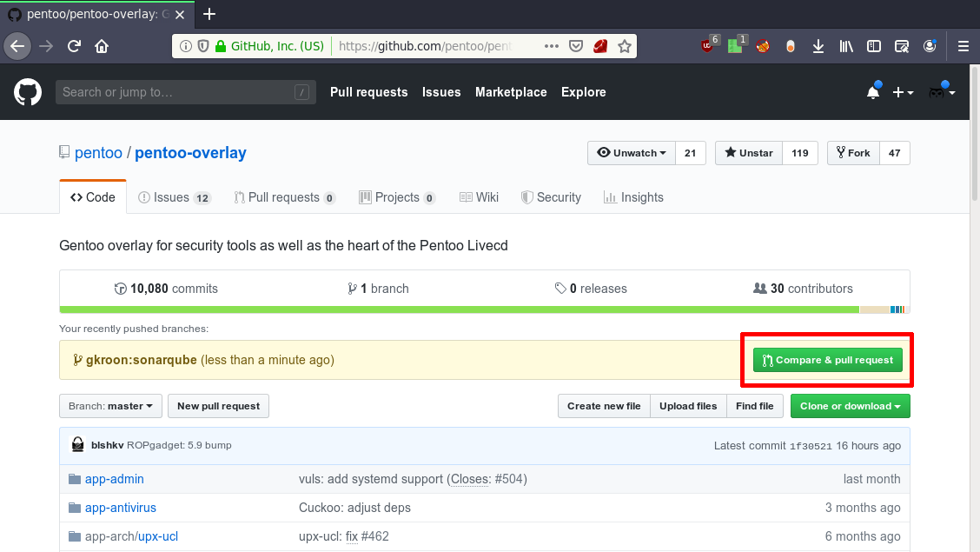Screen dimensions: 980x552
Task: Select the Code tab
Action: tap(92, 197)
